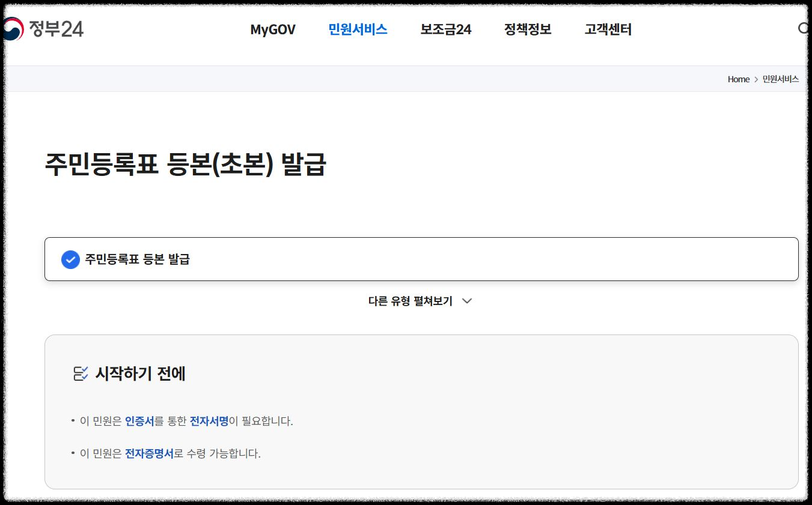
Task: Open the 보조금24 menu
Action: (x=445, y=29)
